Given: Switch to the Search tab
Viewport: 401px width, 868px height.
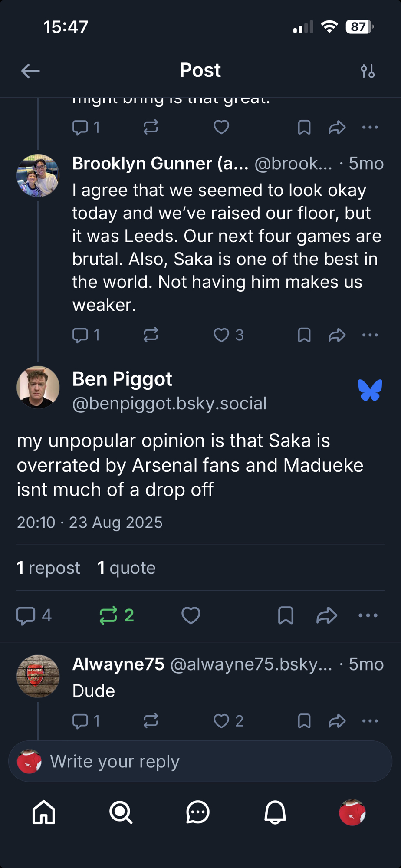Looking at the screenshot, I should tap(121, 812).
